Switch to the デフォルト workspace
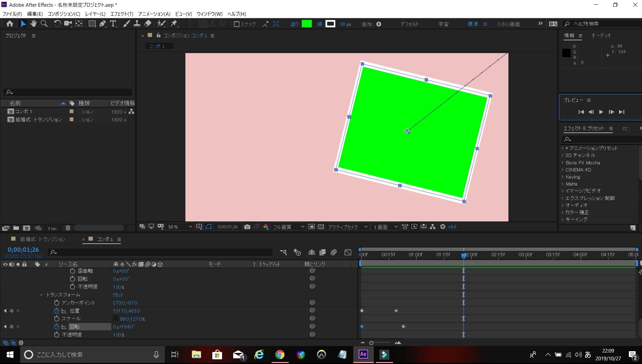 click(409, 24)
